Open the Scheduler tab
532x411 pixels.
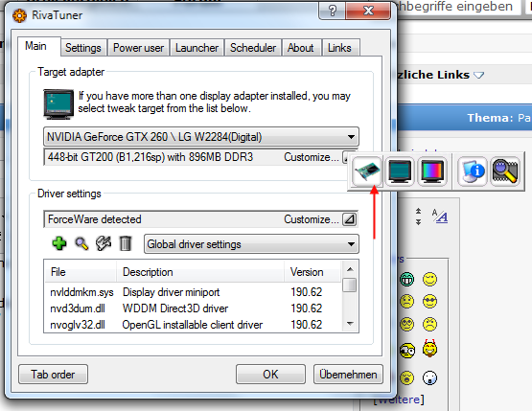click(253, 48)
